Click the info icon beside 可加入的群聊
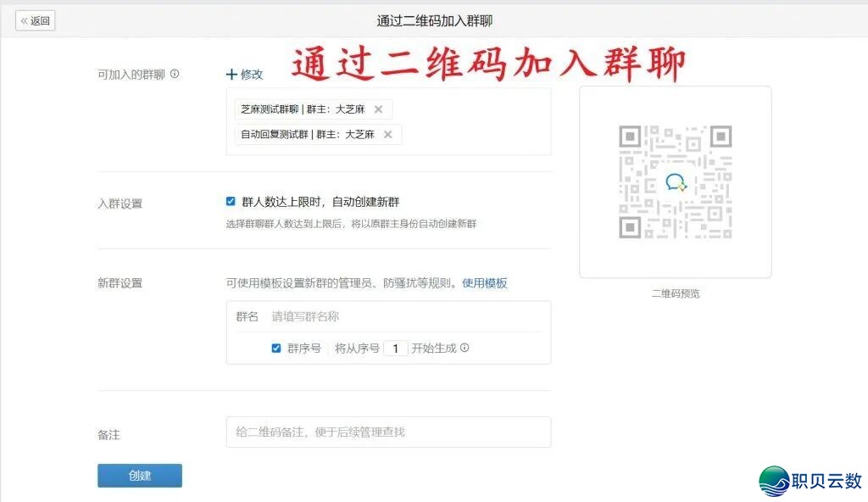 tap(175, 74)
